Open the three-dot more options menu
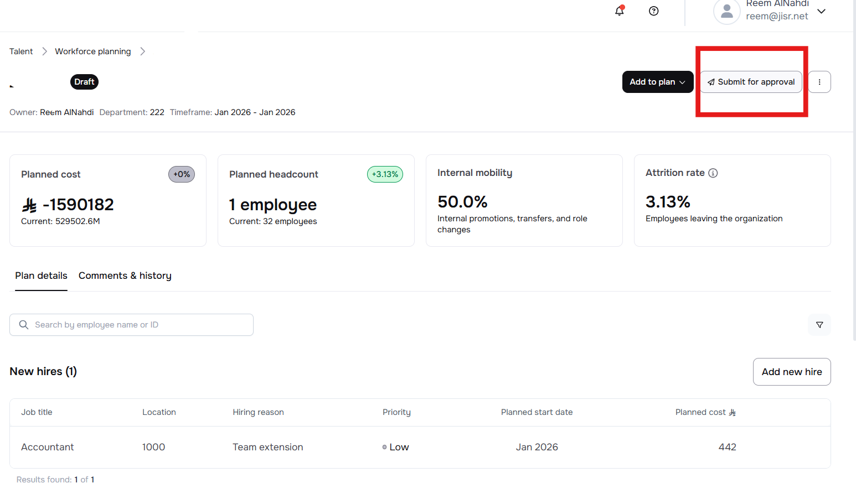This screenshot has width=856, height=504. (819, 82)
